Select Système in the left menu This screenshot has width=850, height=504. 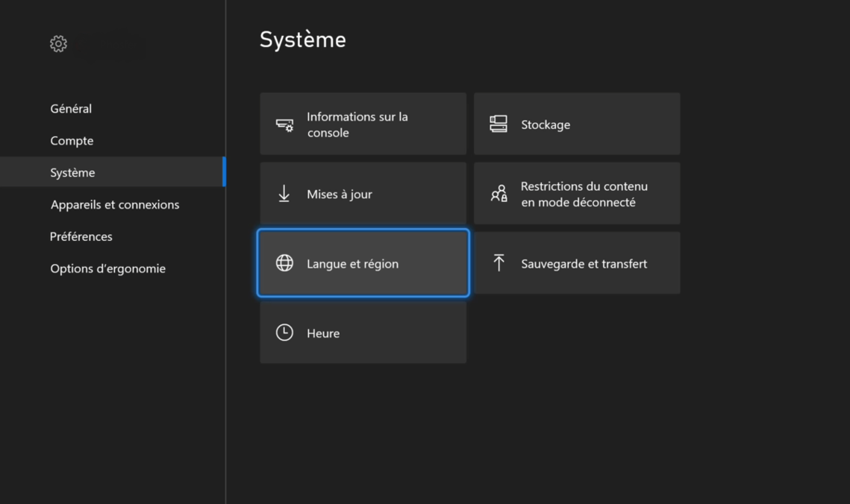(72, 173)
